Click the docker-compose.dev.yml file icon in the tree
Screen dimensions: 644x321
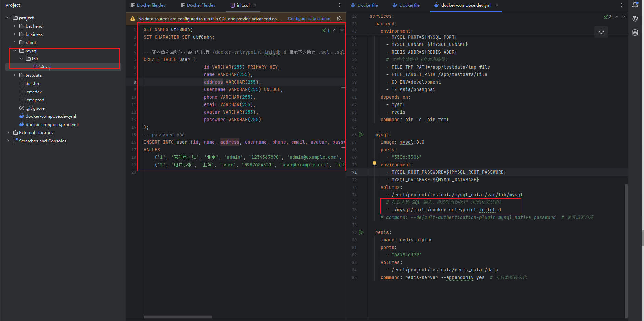coord(22,116)
